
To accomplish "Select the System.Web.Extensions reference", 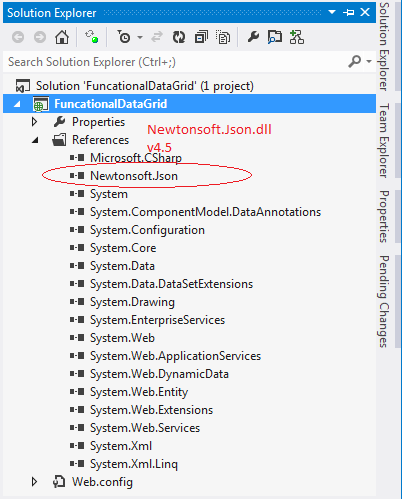I will coord(151,410).
